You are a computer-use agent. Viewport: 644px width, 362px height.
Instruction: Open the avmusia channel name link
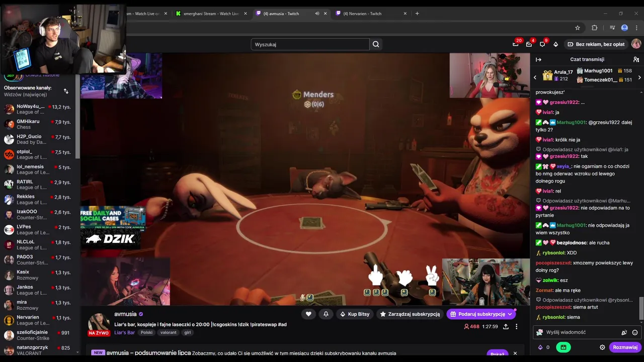(125, 314)
